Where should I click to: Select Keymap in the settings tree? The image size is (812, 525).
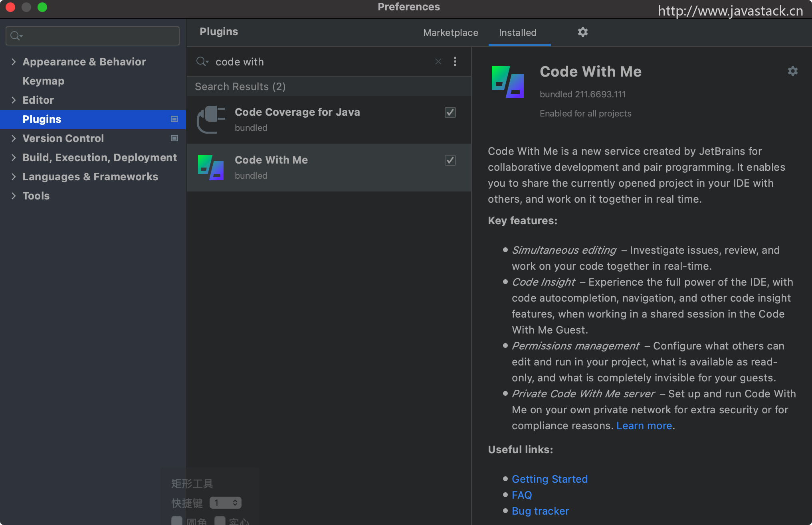click(44, 81)
